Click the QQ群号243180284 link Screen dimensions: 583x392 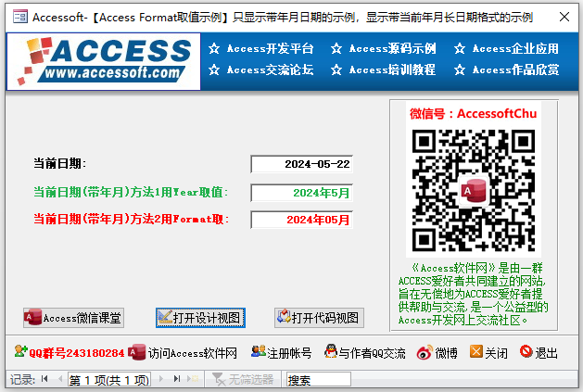[x=76, y=352]
